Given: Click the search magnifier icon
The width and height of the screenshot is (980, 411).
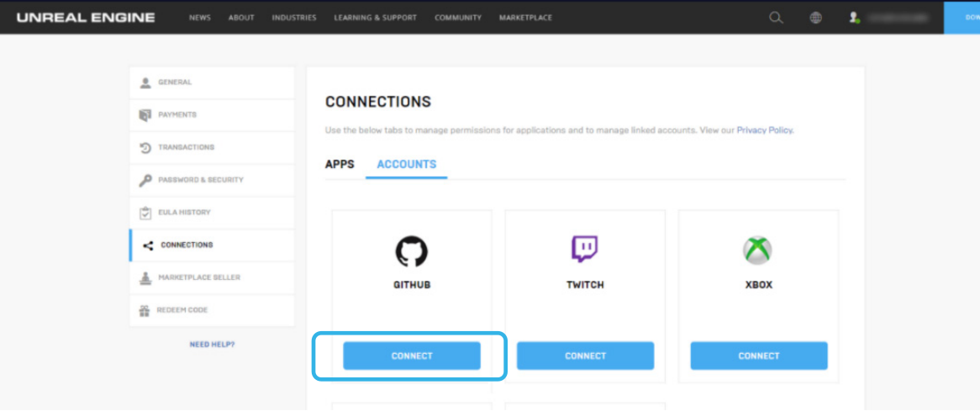Looking at the screenshot, I should (776, 18).
